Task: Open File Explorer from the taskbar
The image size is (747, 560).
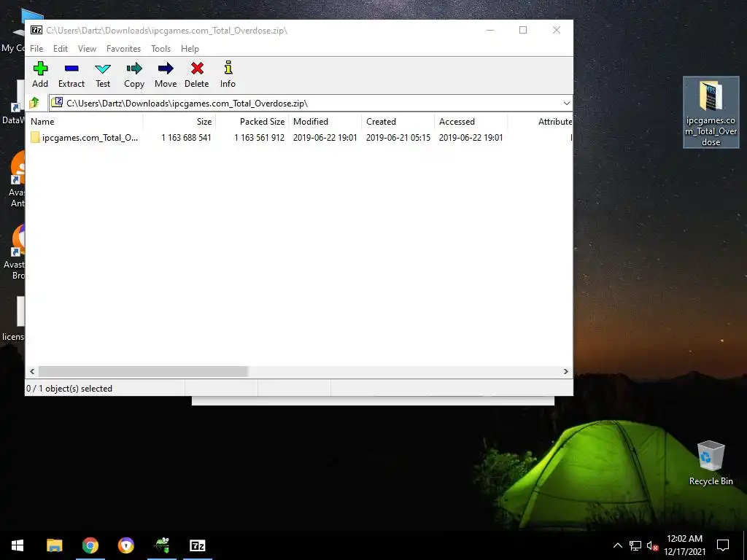Action: [x=54, y=545]
